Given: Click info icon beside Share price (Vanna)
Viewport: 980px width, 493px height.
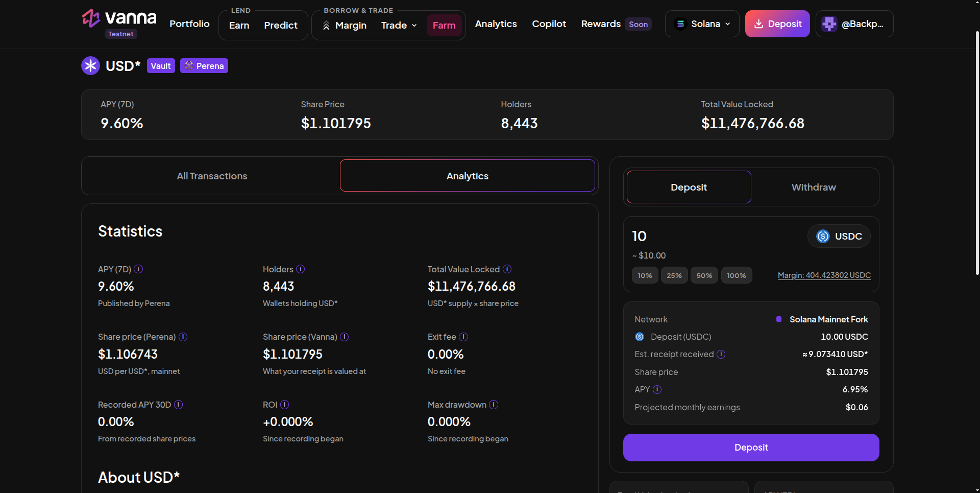Looking at the screenshot, I should [345, 337].
